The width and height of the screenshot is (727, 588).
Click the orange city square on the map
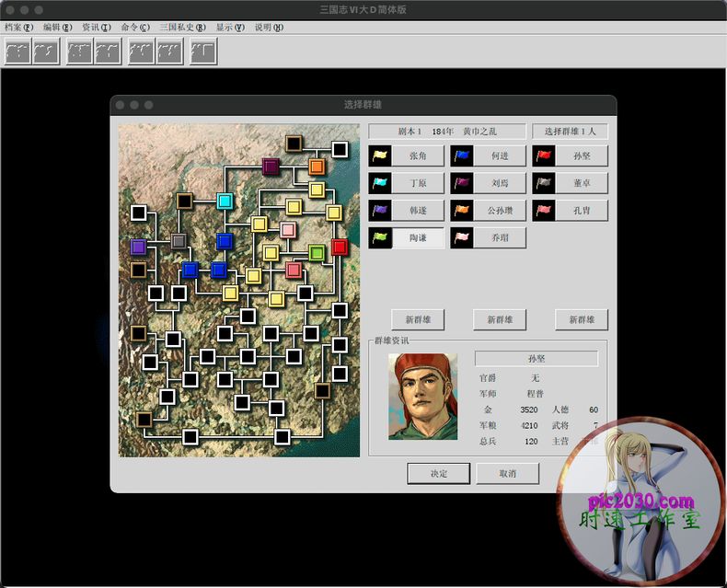317,167
